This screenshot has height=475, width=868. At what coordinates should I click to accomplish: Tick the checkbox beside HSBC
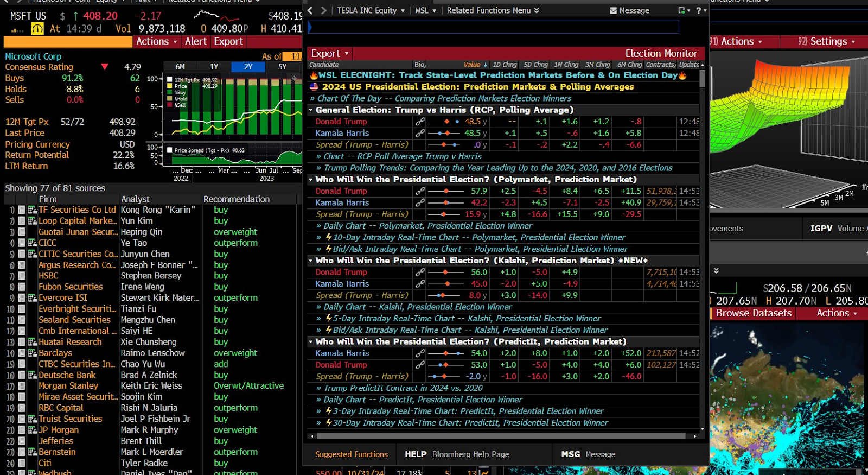tap(22, 276)
